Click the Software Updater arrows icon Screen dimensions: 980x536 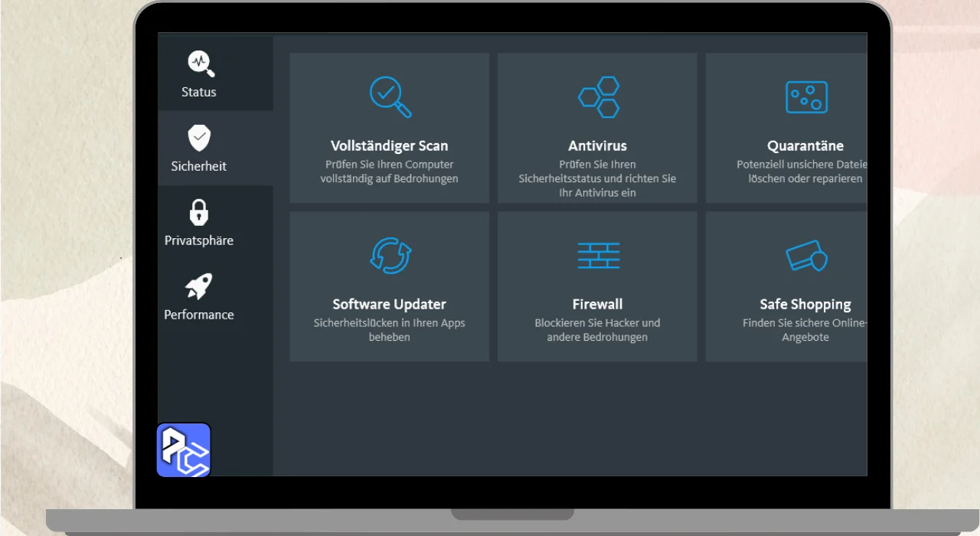[390, 255]
